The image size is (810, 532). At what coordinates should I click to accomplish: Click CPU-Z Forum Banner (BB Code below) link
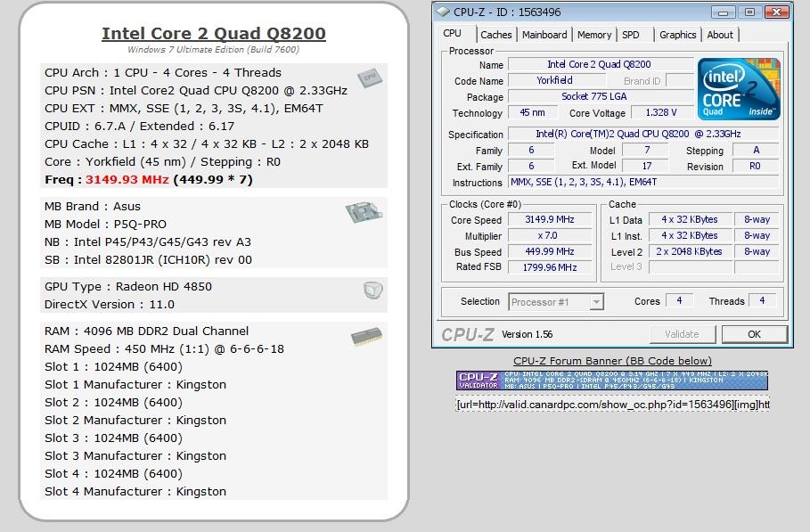pyautogui.click(x=612, y=361)
